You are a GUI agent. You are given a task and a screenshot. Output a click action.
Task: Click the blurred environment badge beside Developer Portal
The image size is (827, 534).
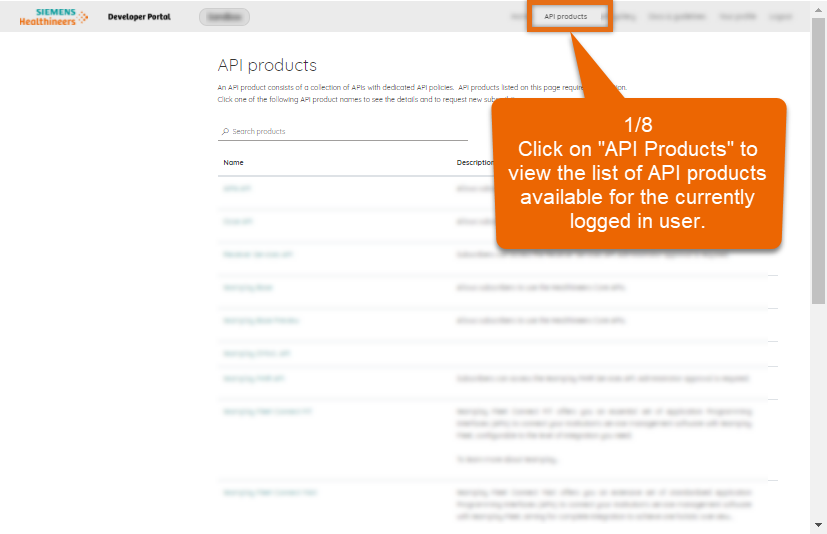pos(224,17)
